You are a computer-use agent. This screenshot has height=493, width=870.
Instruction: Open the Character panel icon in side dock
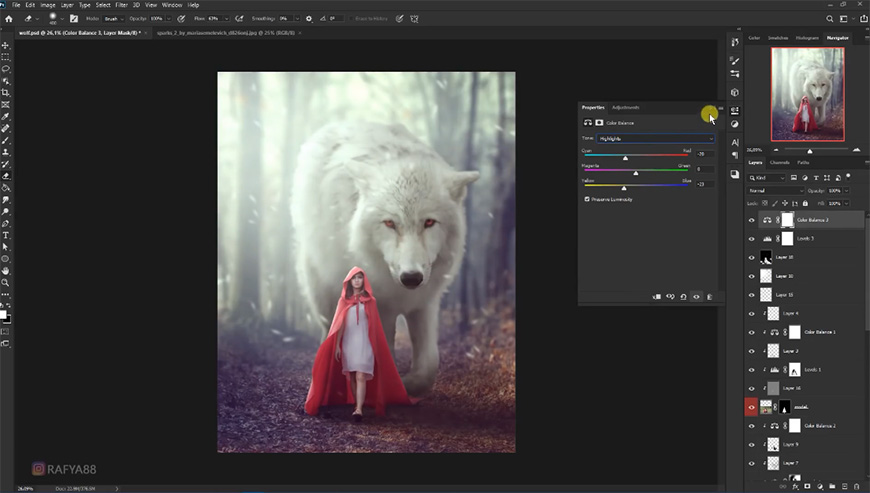735,143
